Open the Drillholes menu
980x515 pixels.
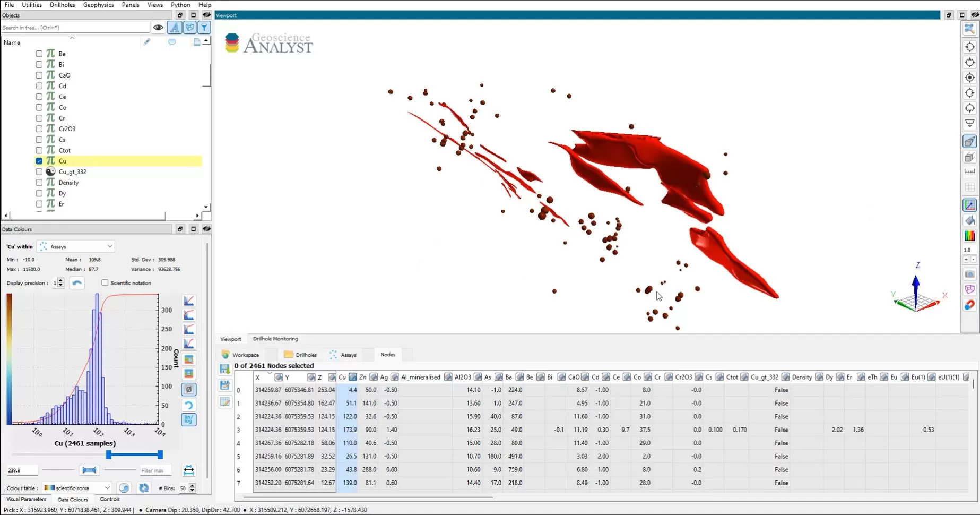(62, 5)
